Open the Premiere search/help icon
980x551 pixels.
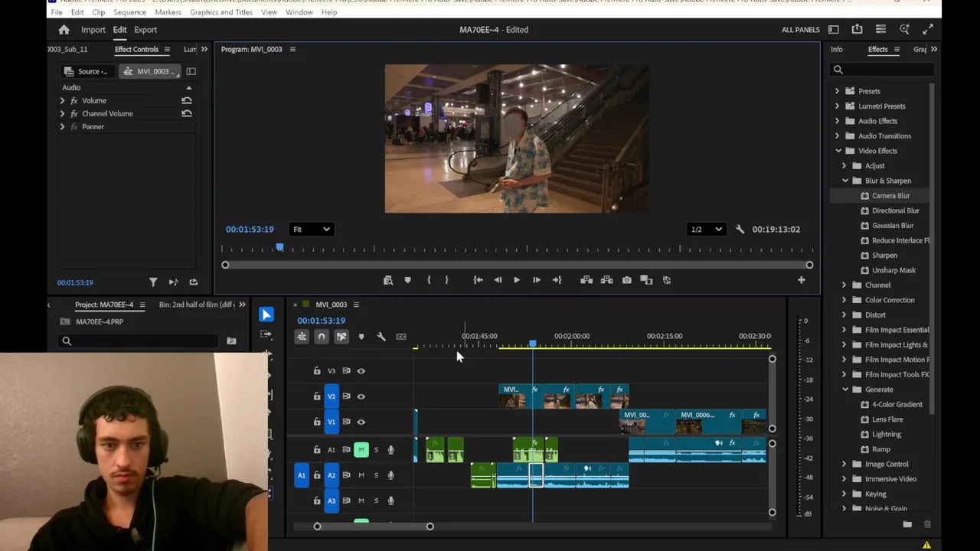[x=904, y=30]
